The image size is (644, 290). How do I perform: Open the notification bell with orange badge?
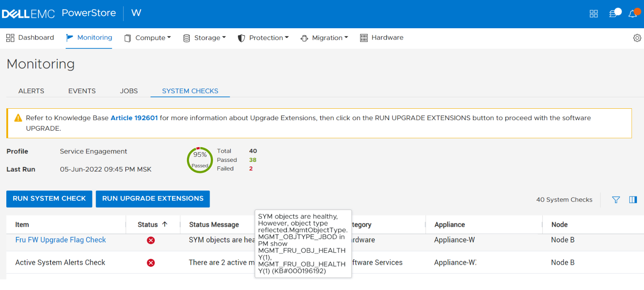(x=633, y=13)
